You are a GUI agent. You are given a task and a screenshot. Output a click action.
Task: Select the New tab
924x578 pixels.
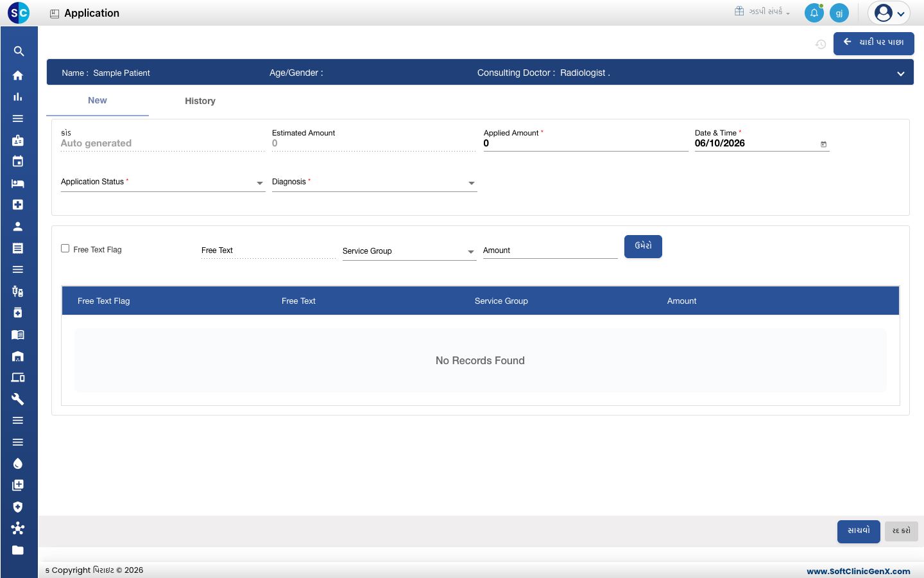[98, 100]
